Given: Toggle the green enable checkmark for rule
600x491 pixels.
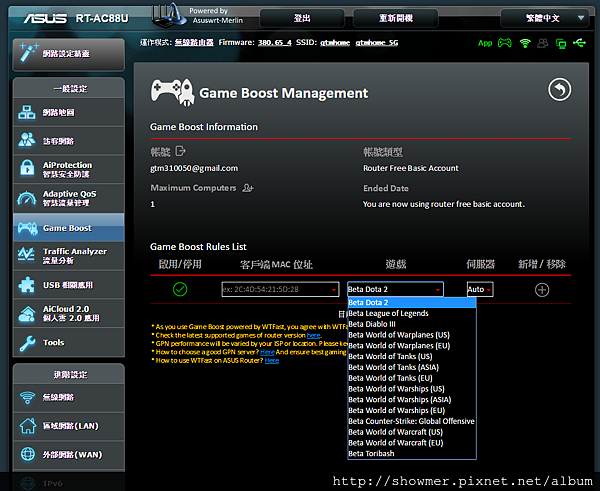Looking at the screenshot, I should coord(180,289).
